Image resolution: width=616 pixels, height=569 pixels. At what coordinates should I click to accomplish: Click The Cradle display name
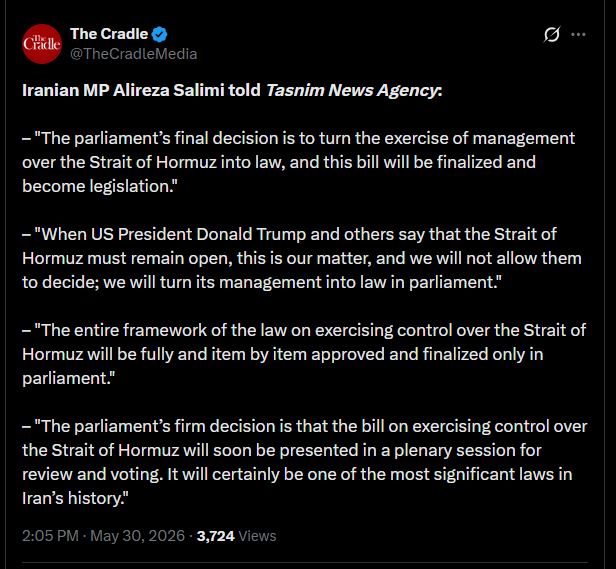pos(109,34)
